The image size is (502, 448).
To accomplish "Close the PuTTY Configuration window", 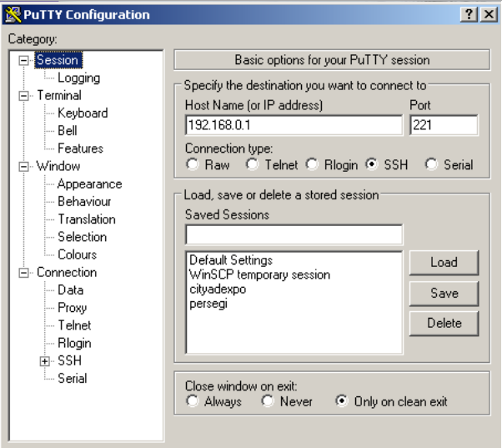I will (x=489, y=14).
